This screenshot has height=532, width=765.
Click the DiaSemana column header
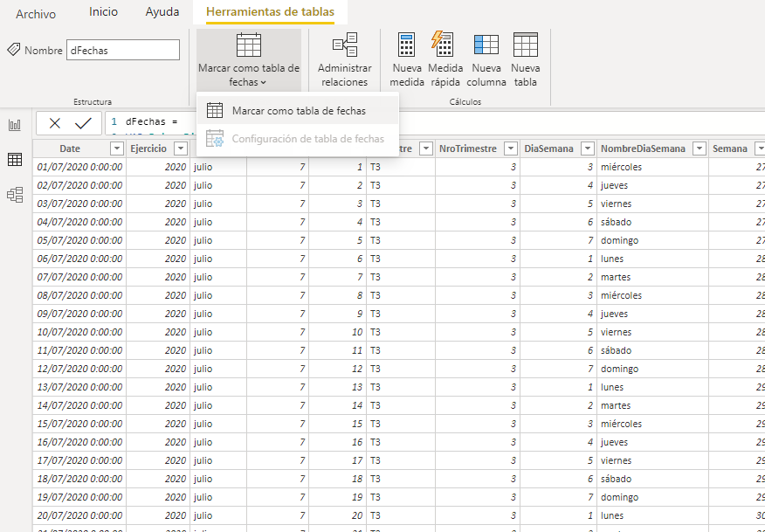coord(549,149)
